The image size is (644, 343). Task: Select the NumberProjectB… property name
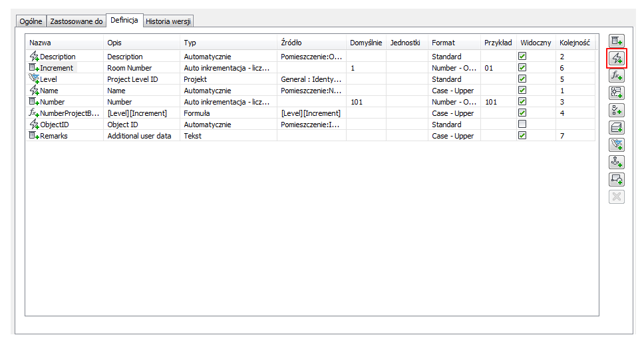tap(69, 113)
